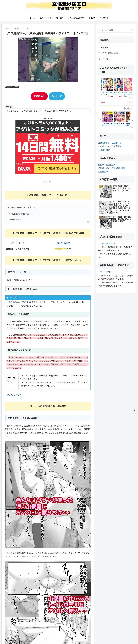Click the site logo banner at top
Image resolution: width=138 pixels, height=644 pixels.
[69, 6]
